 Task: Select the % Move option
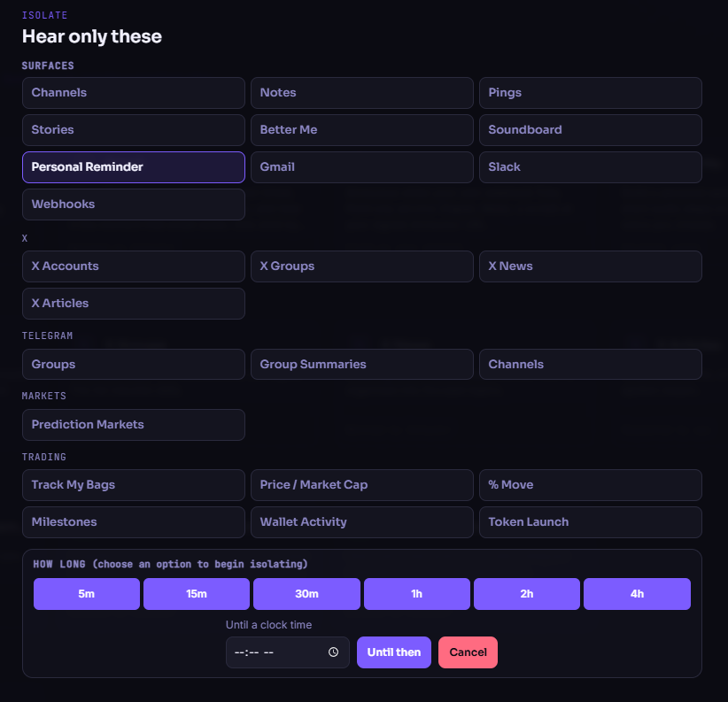(590, 485)
